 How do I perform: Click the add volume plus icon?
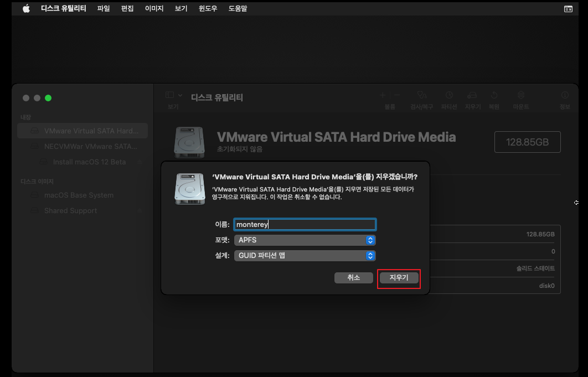(383, 95)
